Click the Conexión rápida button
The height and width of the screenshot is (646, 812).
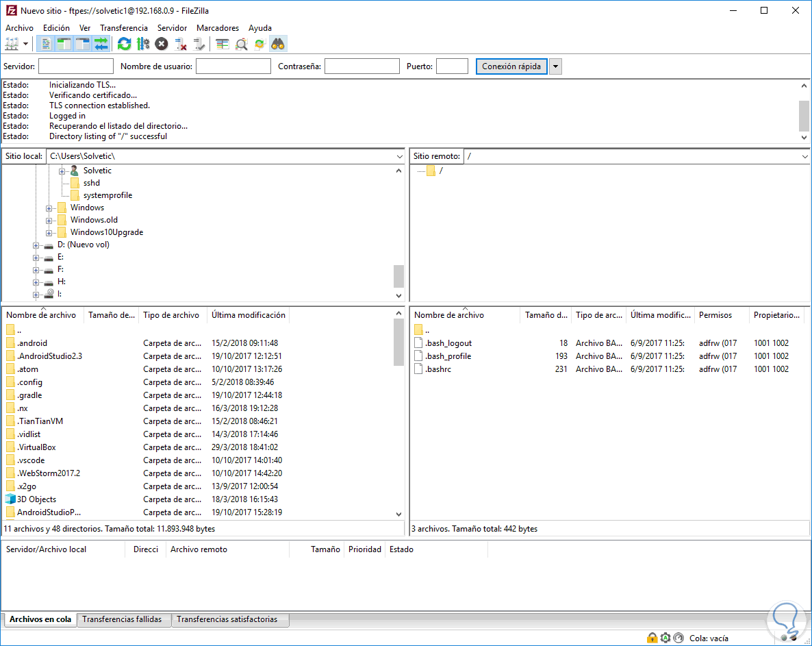(511, 66)
